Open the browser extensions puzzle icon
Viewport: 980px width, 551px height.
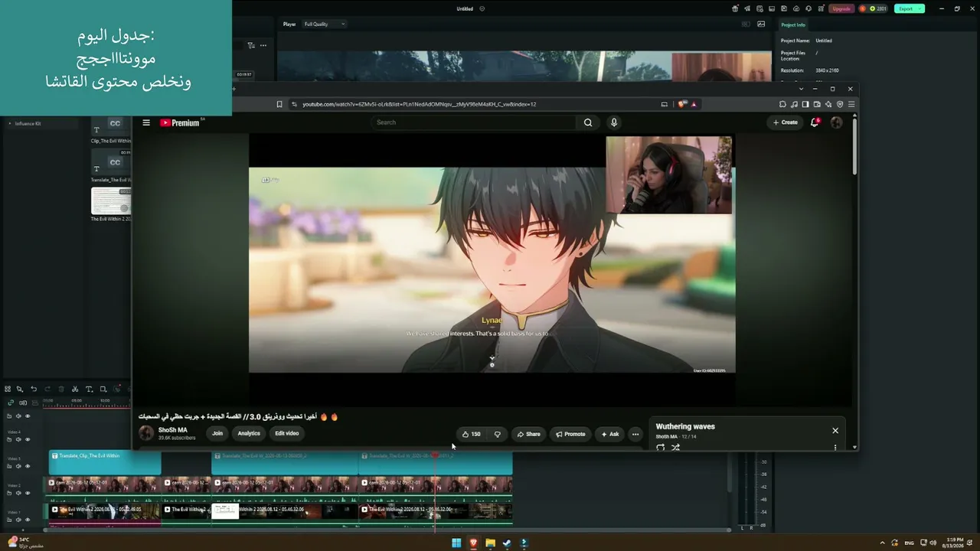point(782,104)
